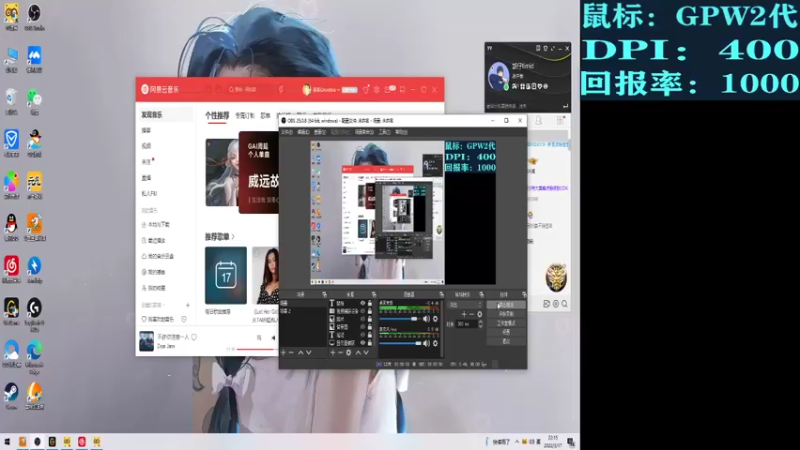This screenshot has width=800, height=450.
Task: Toggle visibility of the display capture source in OBS
Action: [x=363, y=343]
